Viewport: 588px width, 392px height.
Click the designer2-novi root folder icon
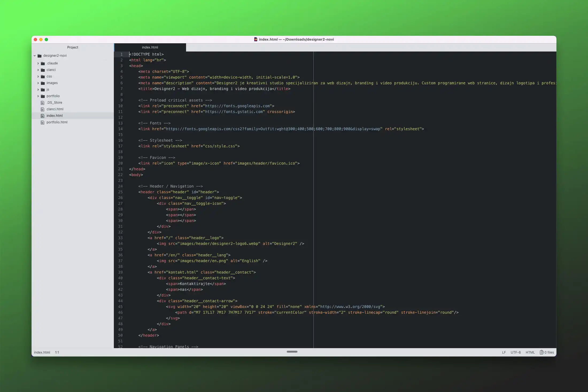click(40, 56)
